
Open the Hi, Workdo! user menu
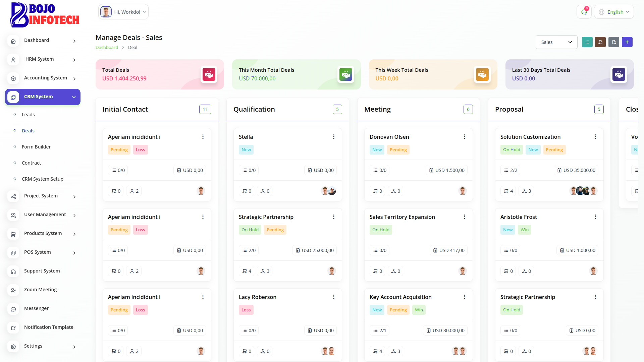[123, 12]
